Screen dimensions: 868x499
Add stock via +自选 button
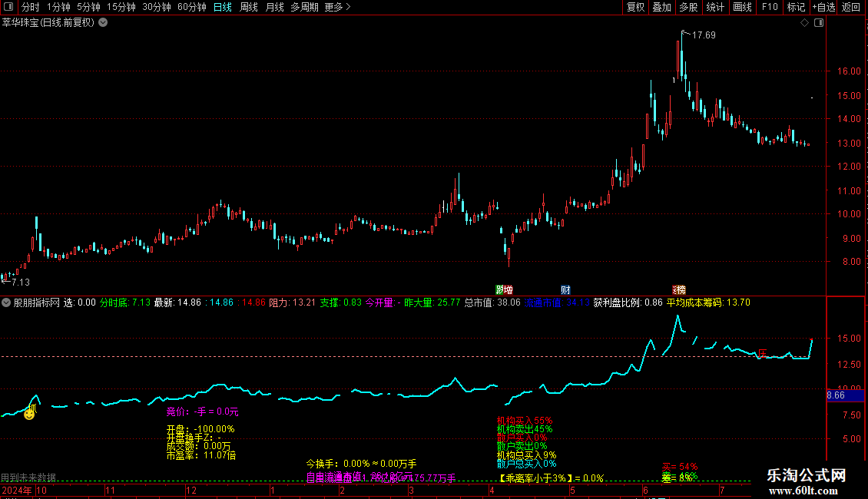(x=824, y=7)
